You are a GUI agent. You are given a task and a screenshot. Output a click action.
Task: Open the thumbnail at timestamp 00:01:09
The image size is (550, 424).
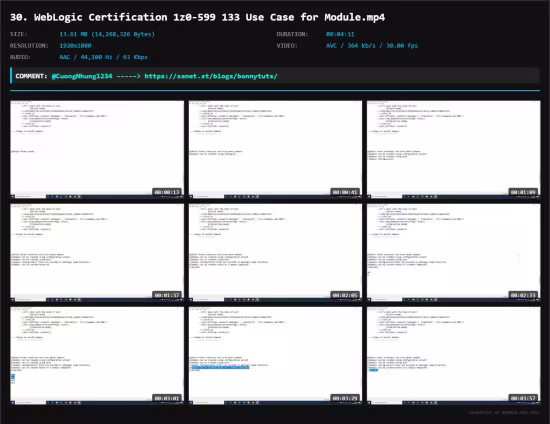(x=454, y=149)
